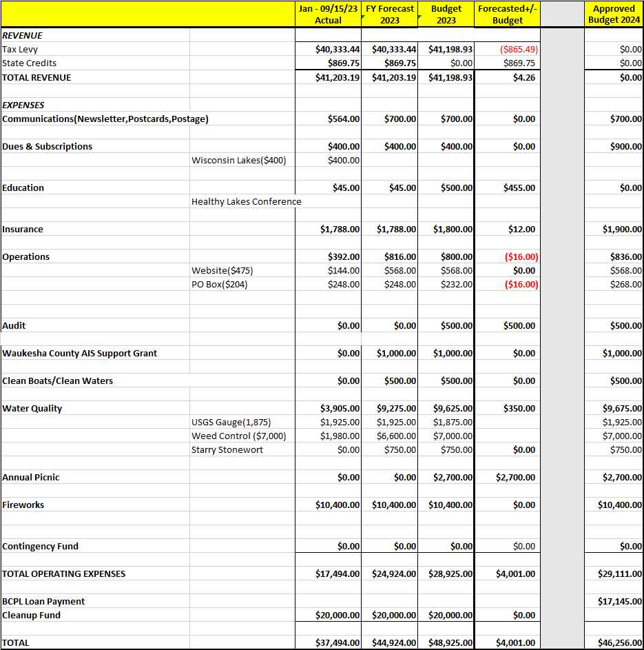
Task: Click the $1,900.00 Insurance 2024 budget
Action: coord(622,230)
